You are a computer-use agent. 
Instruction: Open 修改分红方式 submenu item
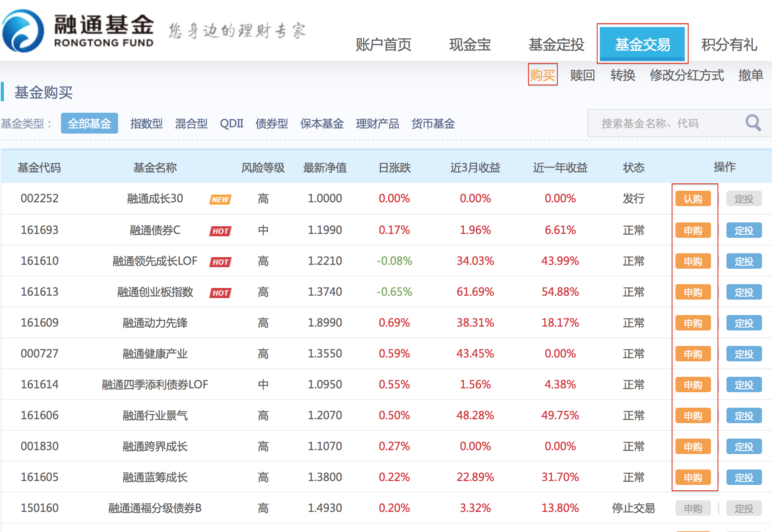pyautogui.click(x=687, y=75)
